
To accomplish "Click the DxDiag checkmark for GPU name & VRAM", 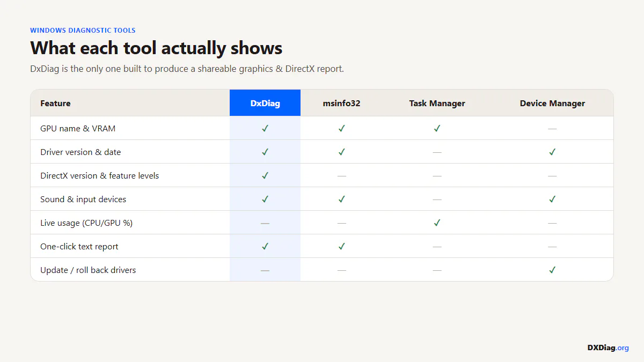I will 265,128.
